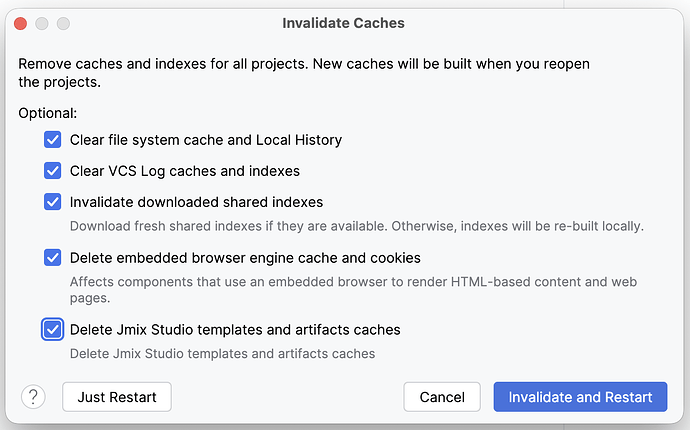Click the greyed-out minimize window button
Screen dimensions: 690x430
(42, 23)
